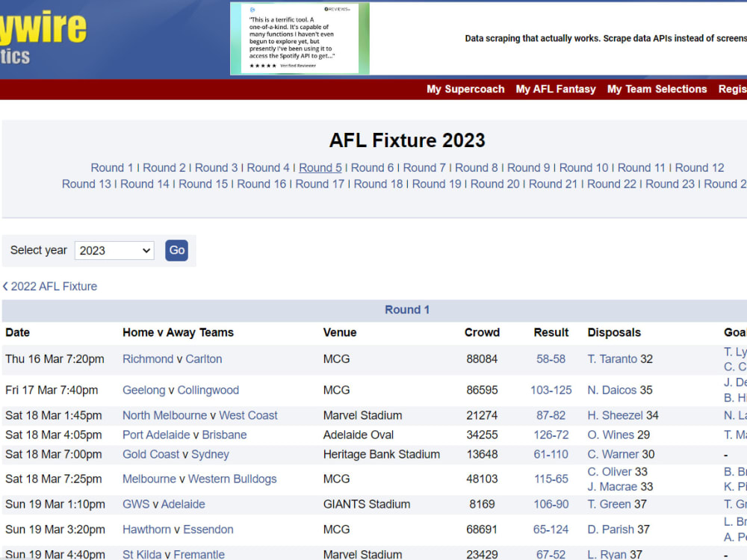This screenshot has height=560, width=747.
Task: Open the West Coast team link
Action: click(248, 415)
